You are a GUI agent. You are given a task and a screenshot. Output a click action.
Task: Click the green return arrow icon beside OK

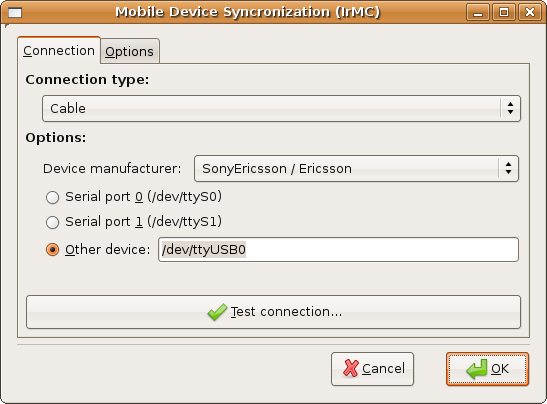477,369
